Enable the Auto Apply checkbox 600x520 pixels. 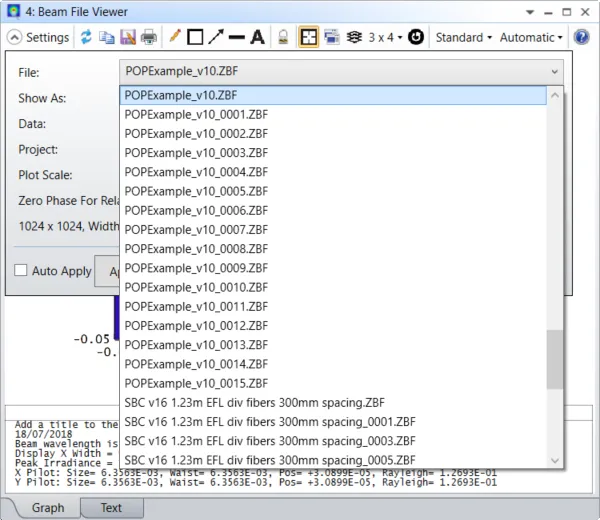pos(21,270)
